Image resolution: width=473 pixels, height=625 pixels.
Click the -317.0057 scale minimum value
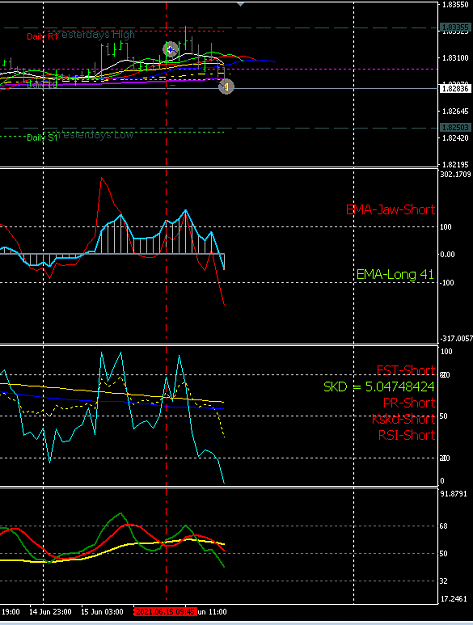(x=456, y=339)
